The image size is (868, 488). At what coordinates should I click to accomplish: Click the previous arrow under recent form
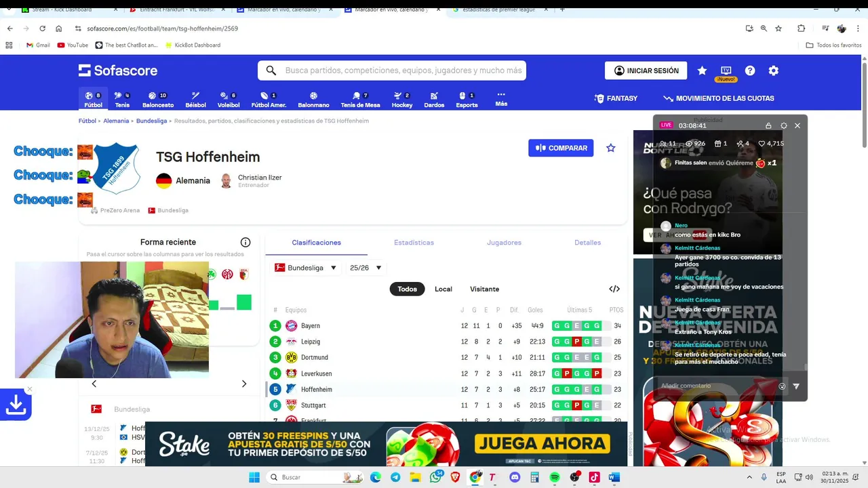coord(94,384)
